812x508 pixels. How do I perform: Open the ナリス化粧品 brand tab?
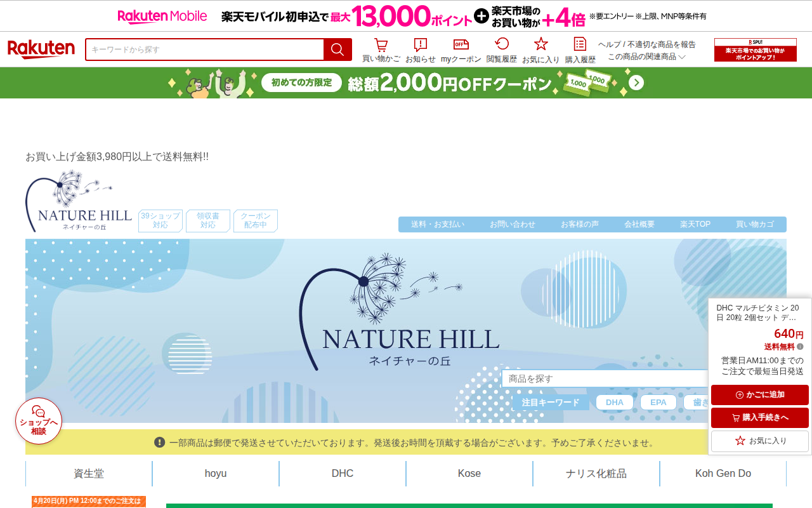[x=596, y=474]
